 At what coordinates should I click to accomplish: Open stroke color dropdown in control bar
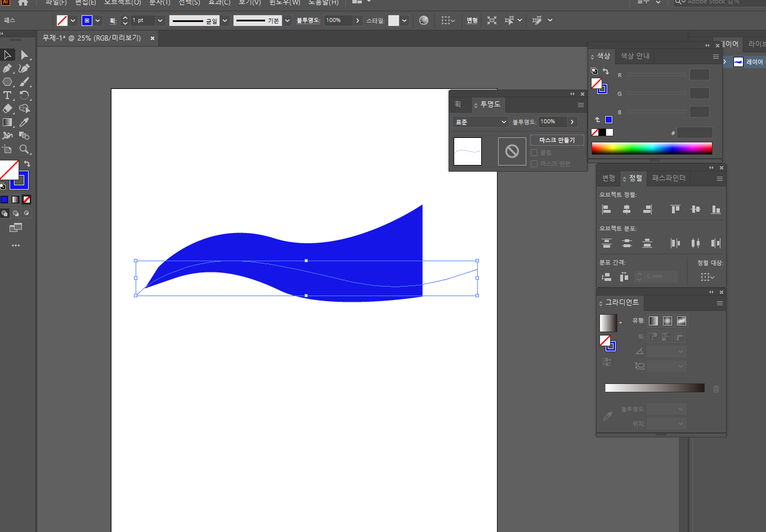coord(98,20)
